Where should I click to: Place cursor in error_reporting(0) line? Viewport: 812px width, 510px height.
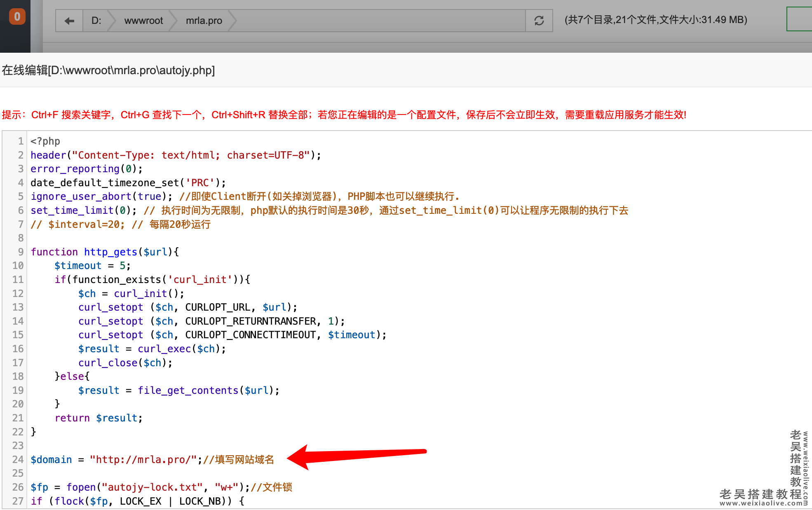point(87,169)
